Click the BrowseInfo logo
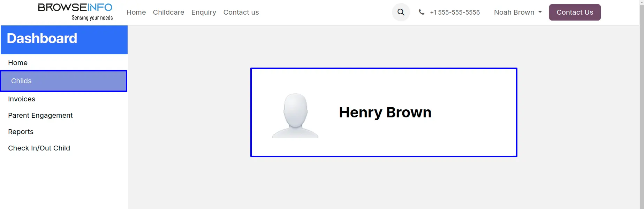Screen dimensions: 644x209 75,12
